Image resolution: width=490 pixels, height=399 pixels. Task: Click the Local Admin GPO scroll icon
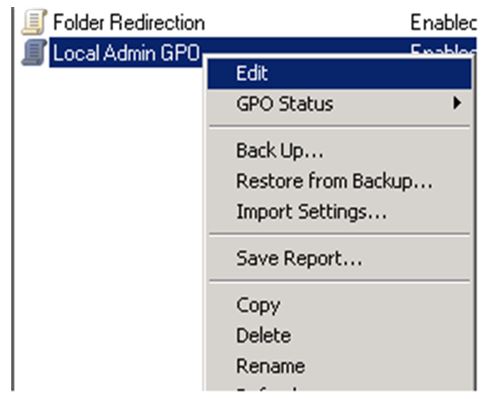pyautogui.click(x=34, y=53)
